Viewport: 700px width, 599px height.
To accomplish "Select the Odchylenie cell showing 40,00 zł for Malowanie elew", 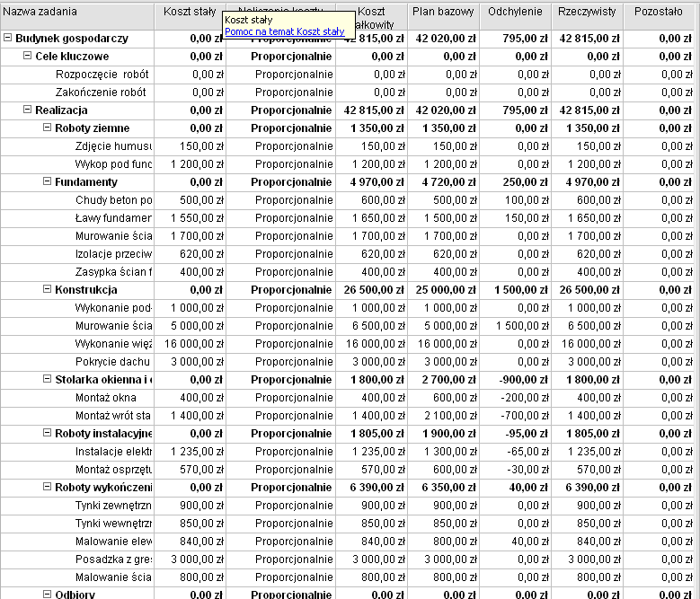I will point(515,542).
